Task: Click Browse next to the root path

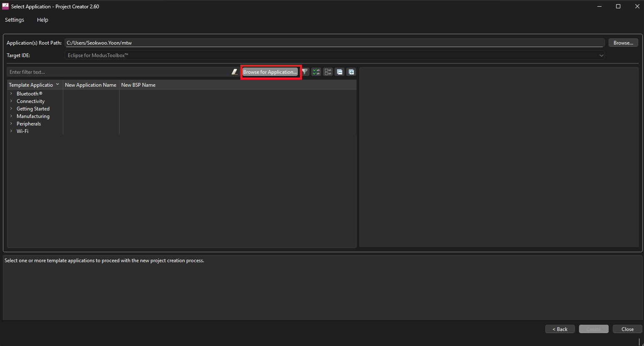Action: (623, 43)
